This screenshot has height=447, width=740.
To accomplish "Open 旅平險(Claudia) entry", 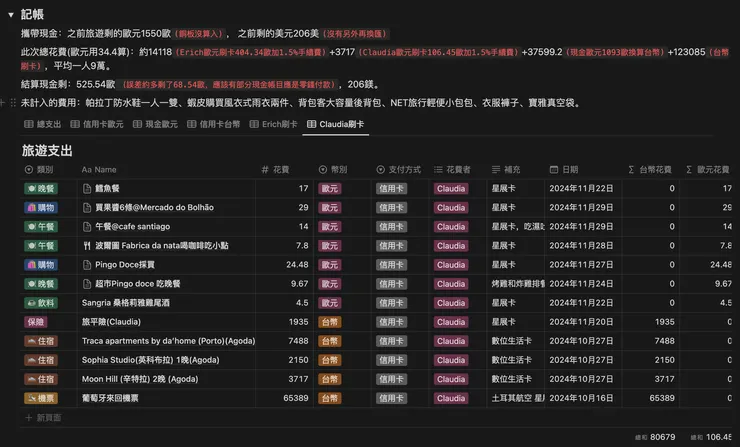I will click(x=111, y=322).
